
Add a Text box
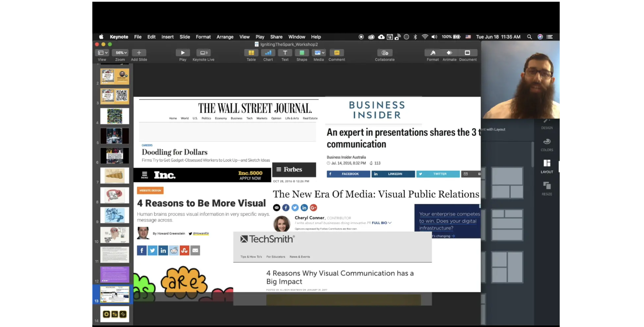(285, 53)
